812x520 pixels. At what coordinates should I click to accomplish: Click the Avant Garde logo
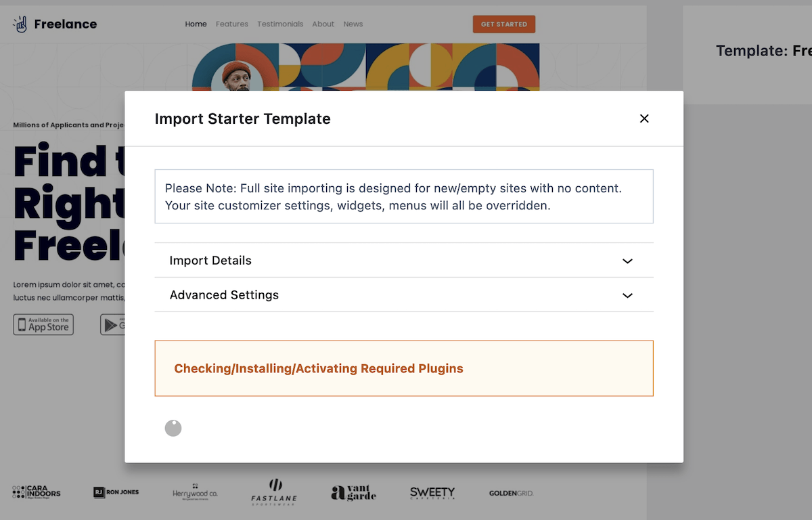click(x=354, y=492)
